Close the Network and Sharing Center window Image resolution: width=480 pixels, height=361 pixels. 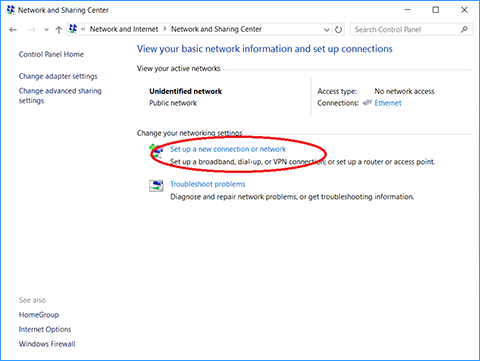pos(464,10)
